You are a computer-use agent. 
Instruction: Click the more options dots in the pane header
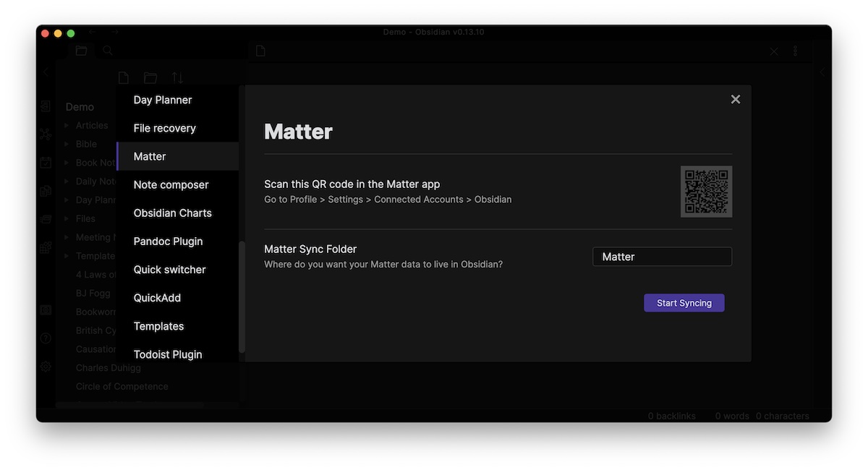tap(795, 51)
